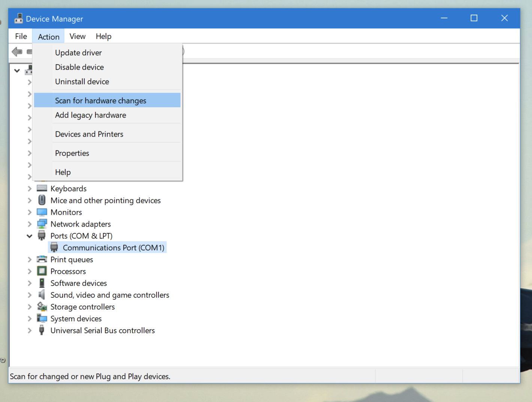Screen dimensions: 532x402
Task: Close the Action menu via its header
Action: click(48, 37)
